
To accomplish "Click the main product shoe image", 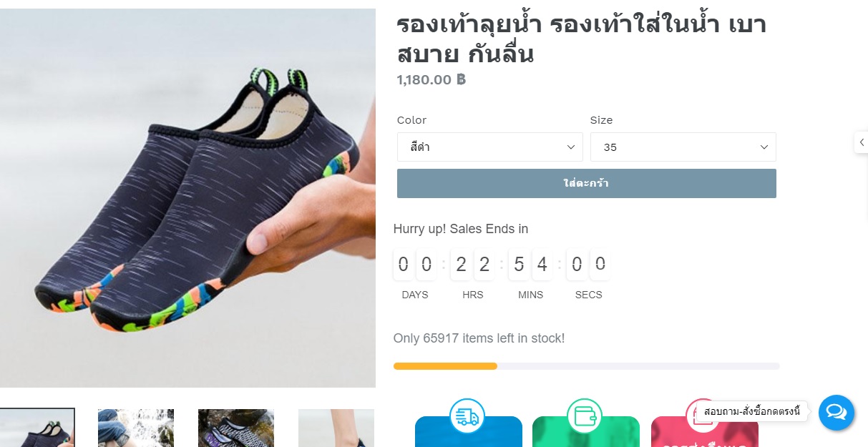I will tap(187, 198).
